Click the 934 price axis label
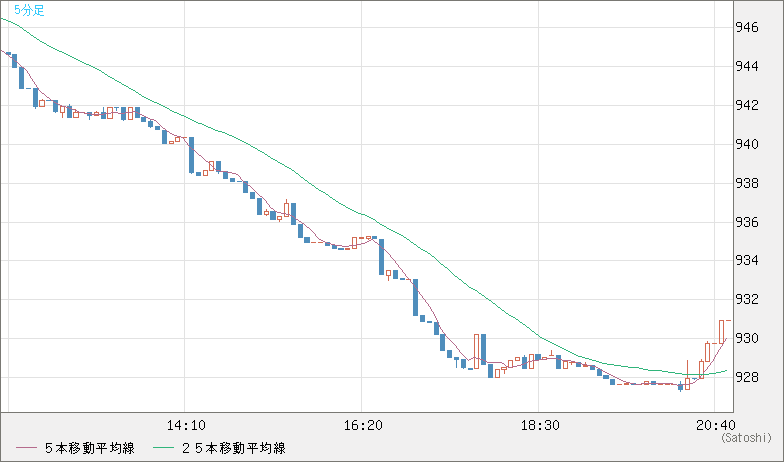Viewport: 784px width, 462px height. point(746,260)
